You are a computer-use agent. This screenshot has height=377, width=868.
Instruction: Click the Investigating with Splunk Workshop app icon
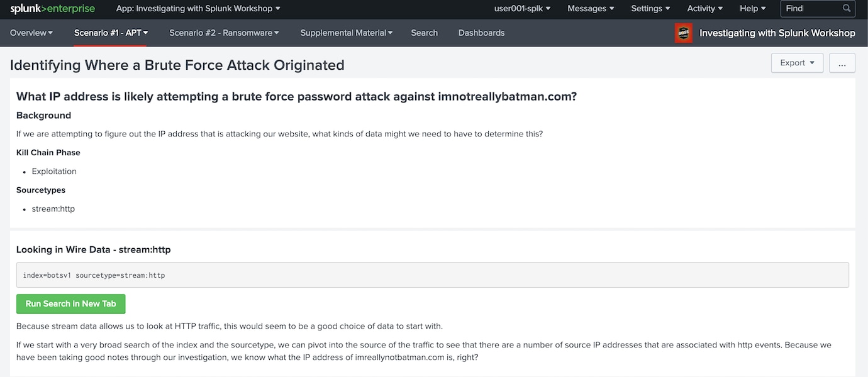(683, 33)
